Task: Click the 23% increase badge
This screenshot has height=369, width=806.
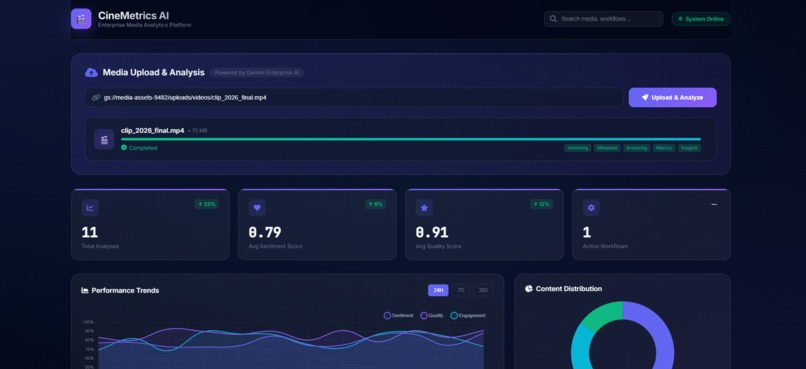Action: (x=207, y=204)
